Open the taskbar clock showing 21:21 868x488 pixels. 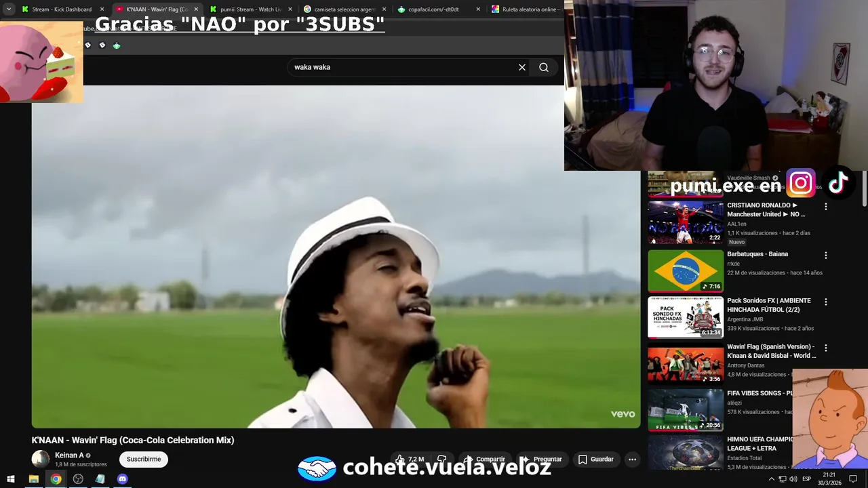(x=829, y=479)
